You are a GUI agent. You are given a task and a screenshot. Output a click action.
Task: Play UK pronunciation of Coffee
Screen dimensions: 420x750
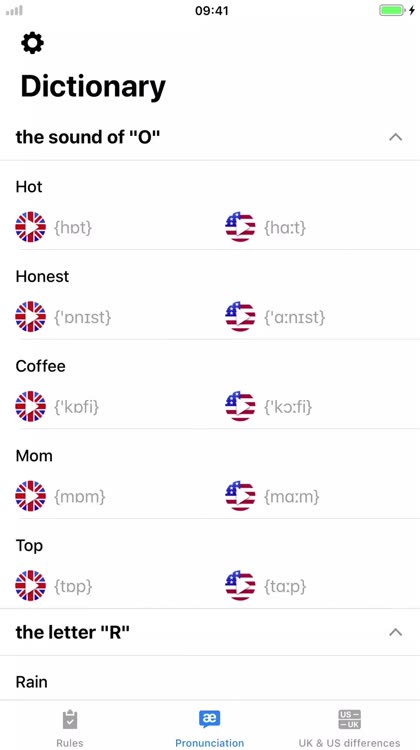31,407
